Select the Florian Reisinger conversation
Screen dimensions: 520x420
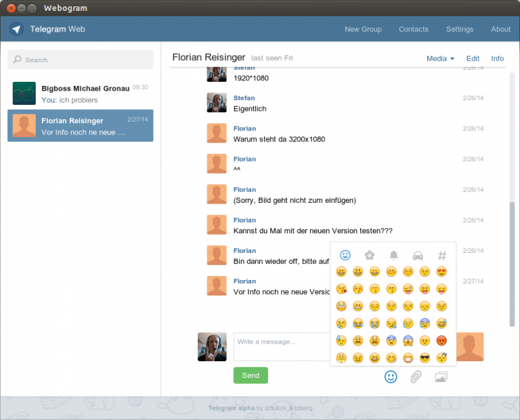click(x=81, y=126)
